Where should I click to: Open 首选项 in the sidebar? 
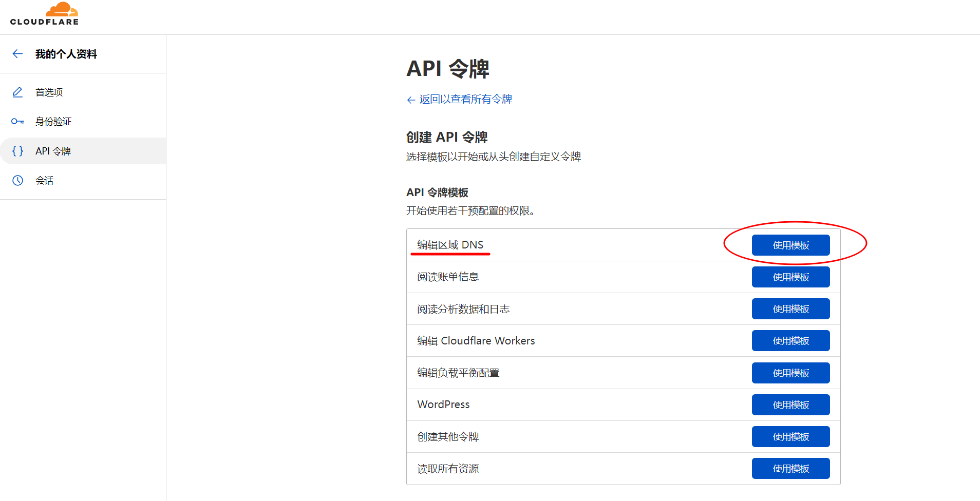pos(49,92)
